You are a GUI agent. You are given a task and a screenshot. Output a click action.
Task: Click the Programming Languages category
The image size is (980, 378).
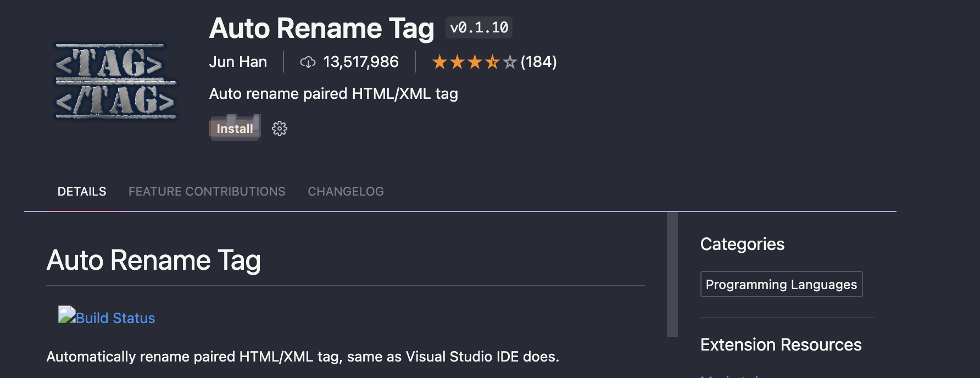pos(781,284)
